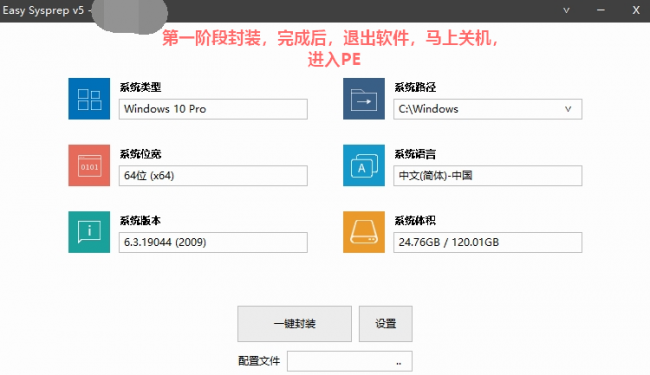
Task: Click the system language (系统语言) icon
Action: 364,165
